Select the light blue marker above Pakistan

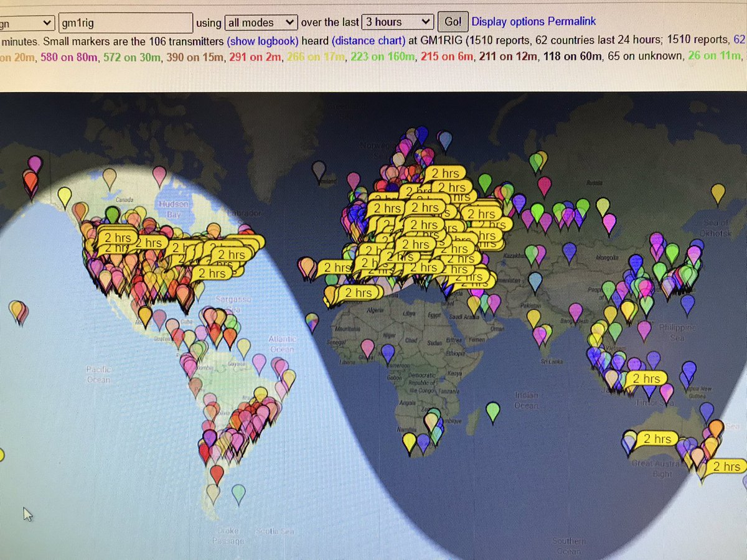click(x=535, y=282)
